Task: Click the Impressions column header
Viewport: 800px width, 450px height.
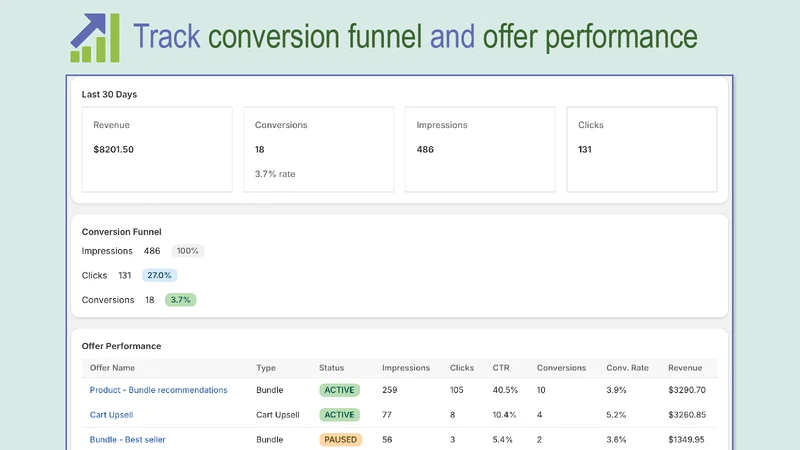Action: tap(406, 368)
